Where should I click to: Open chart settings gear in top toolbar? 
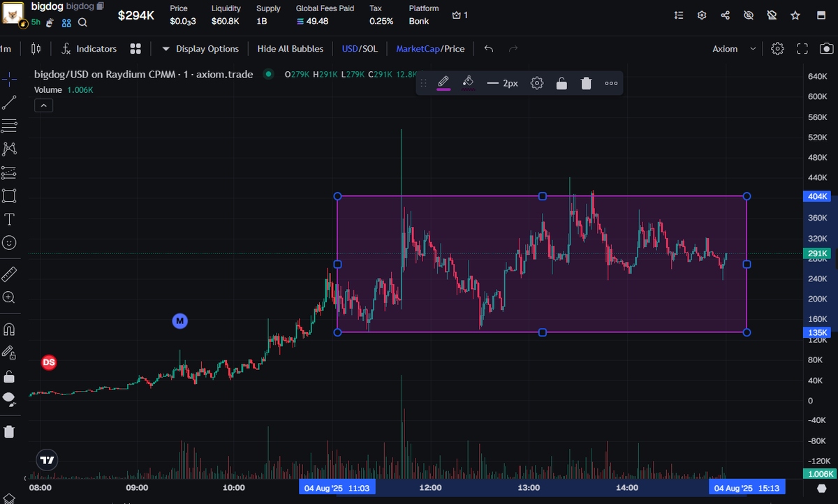pyautogui.click(x=778, y=49)
